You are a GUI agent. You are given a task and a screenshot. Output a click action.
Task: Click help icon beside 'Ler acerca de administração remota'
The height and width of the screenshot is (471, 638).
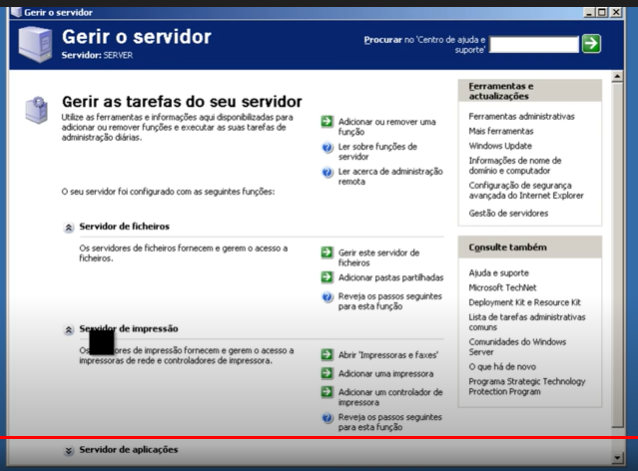pos(327,172)
